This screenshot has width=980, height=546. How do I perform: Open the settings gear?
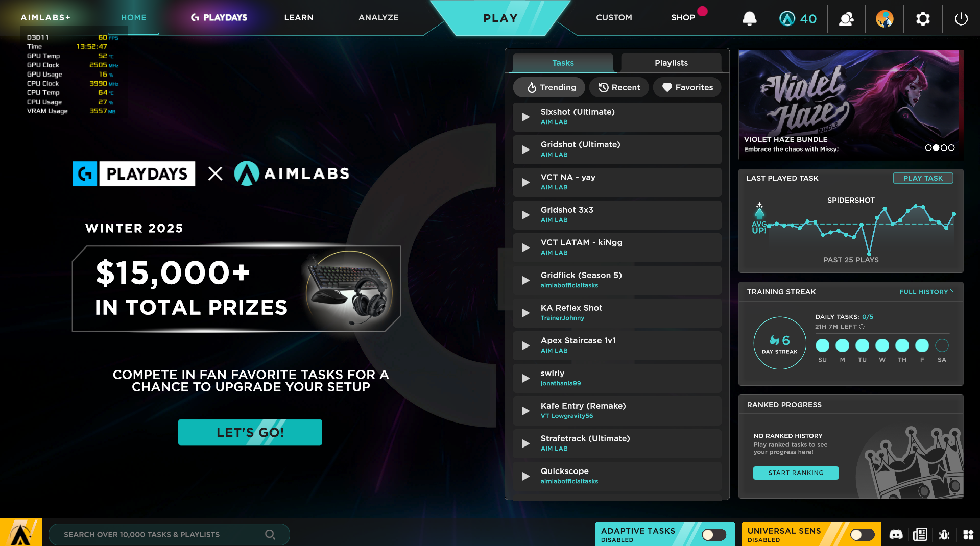[x=923, y=19]
